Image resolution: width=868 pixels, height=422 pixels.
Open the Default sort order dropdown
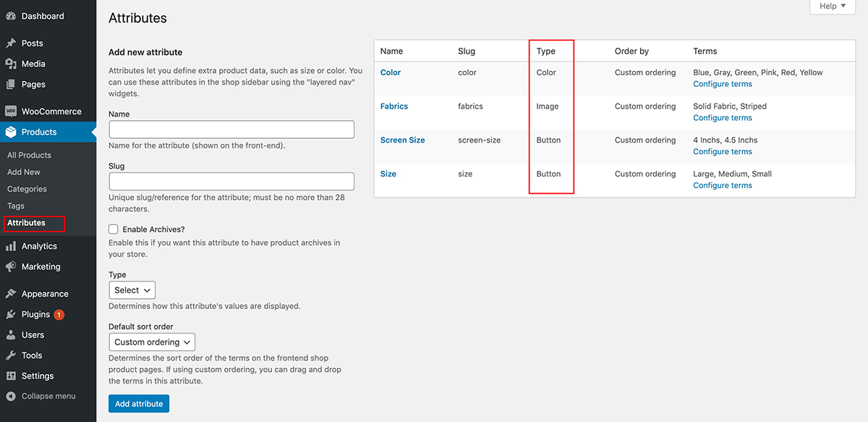tap(152, 342)
